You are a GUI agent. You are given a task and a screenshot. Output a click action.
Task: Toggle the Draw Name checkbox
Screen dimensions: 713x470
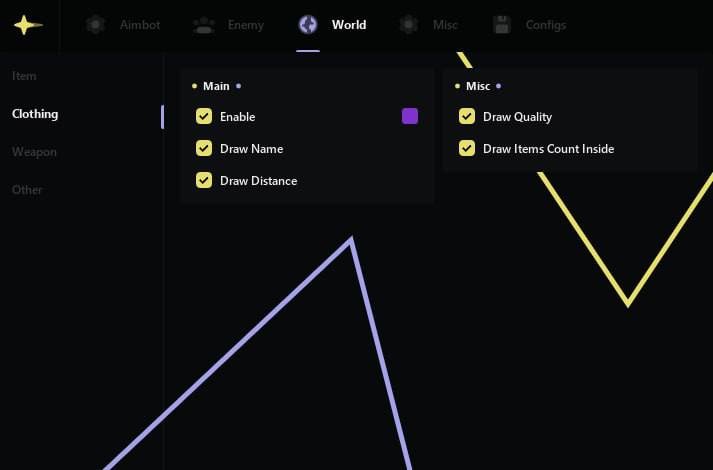click(x=204, y=149)
